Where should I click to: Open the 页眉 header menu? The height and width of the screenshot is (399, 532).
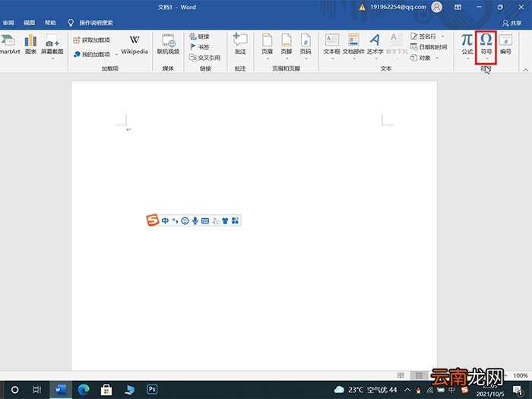[x=267, y=46]
